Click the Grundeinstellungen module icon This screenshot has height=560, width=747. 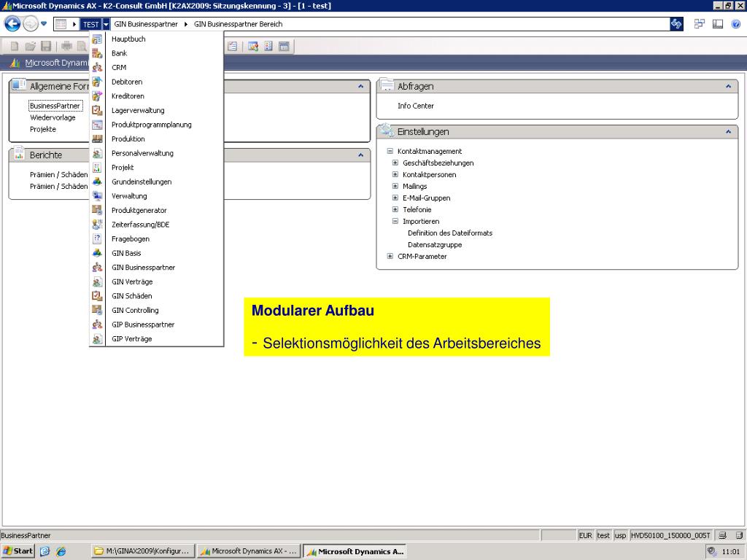97,182
